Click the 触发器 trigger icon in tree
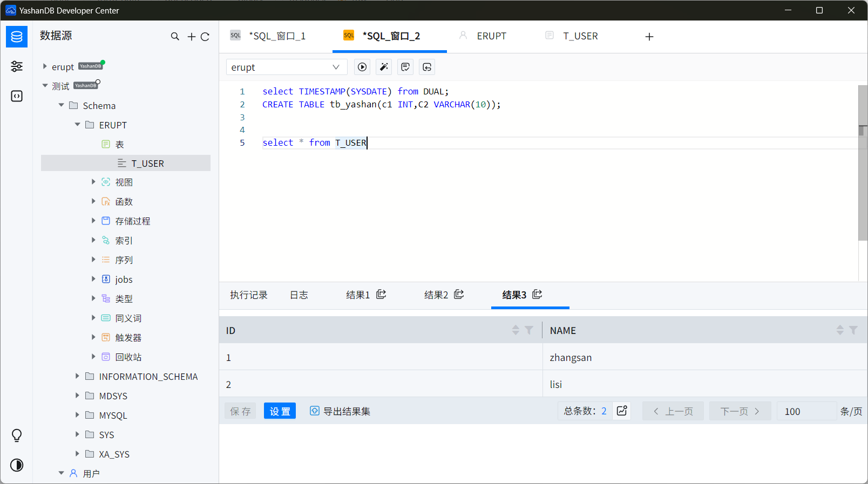Image resolution: width=868 pixels, height=484 pixels. [106, 337]
